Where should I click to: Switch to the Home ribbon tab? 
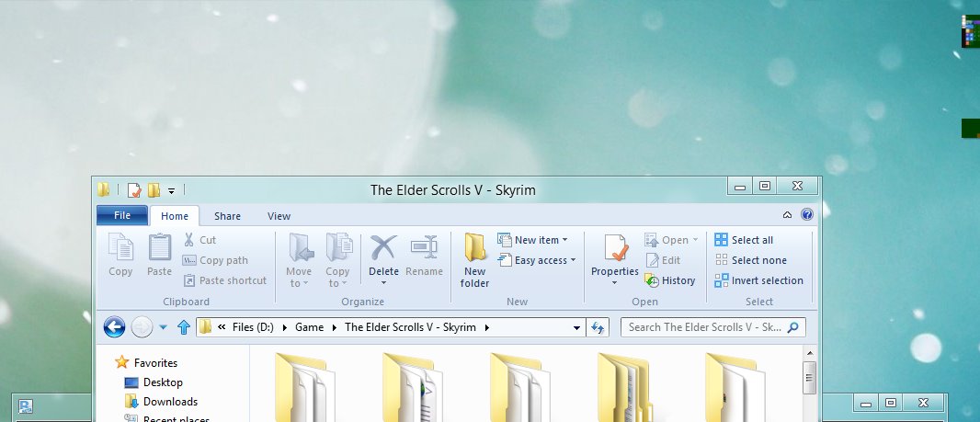[175, 216]
